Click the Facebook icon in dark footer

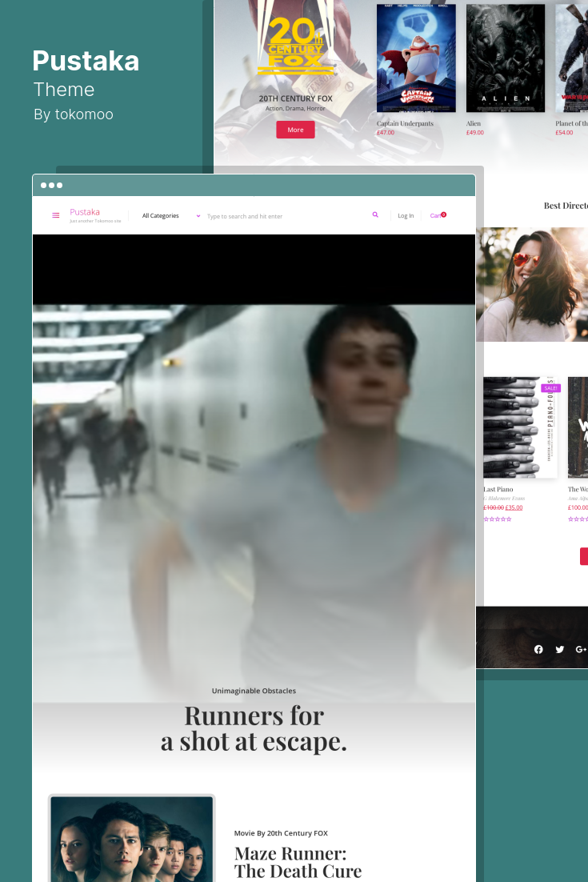click(x=538, y=649)
